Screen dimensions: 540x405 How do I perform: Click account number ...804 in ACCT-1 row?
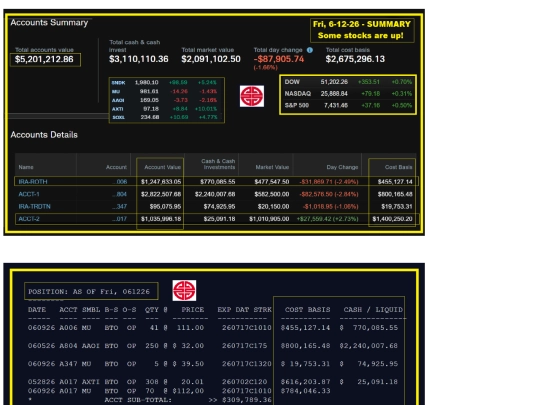tap(120, 194)
